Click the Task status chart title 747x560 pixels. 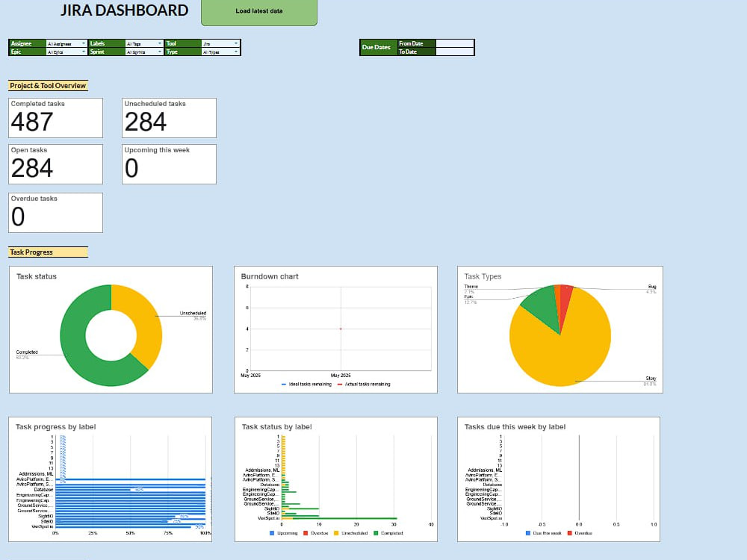click(x=37, y=277)
